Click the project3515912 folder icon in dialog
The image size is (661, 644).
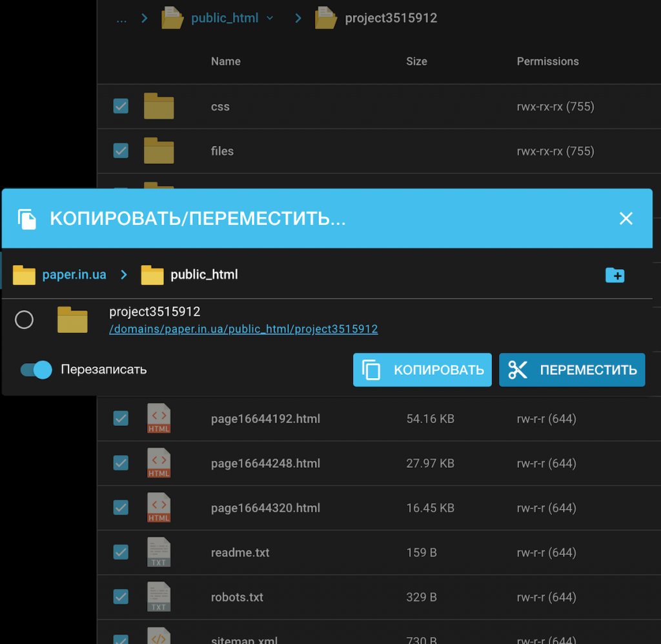(x=72, y=320)
